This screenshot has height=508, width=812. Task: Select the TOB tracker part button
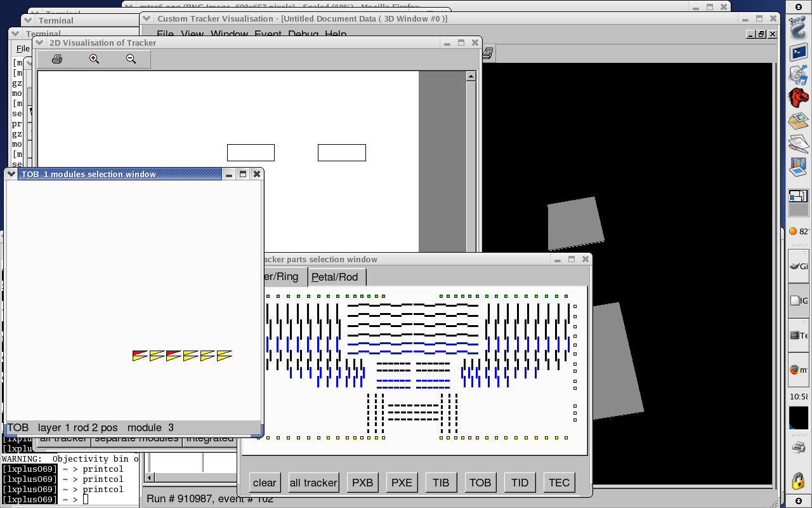[480, 483]
